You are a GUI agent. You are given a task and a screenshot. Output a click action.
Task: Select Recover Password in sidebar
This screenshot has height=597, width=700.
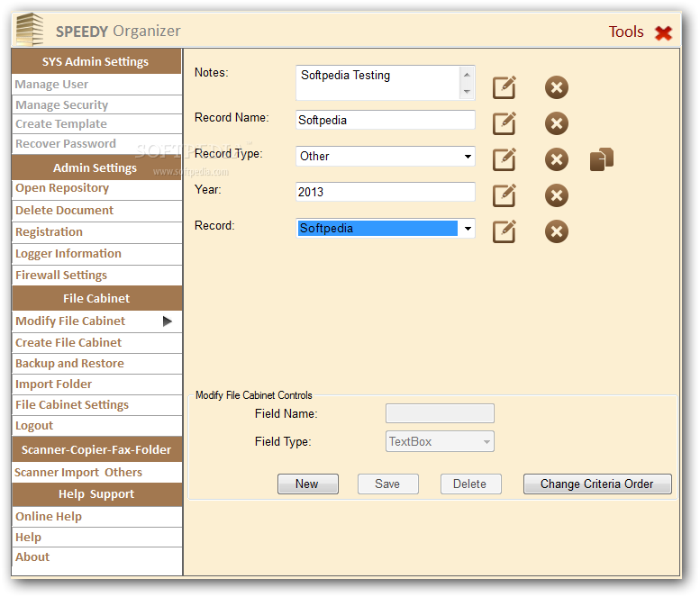(x=97, y=144)
